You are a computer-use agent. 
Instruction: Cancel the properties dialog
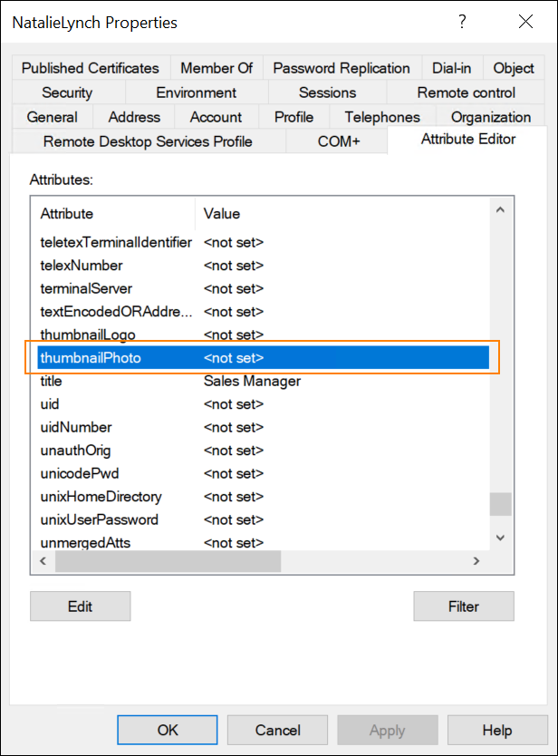click(x=277, y=729)
